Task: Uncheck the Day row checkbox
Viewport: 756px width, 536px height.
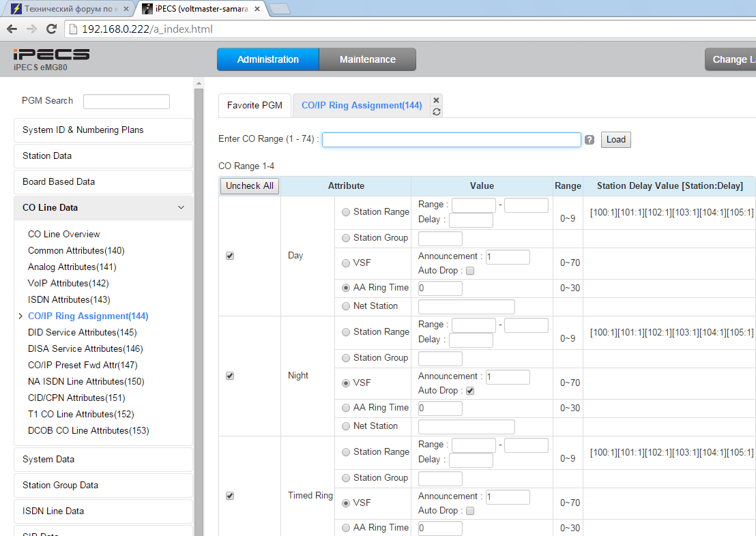Action: tap(230, 256)
